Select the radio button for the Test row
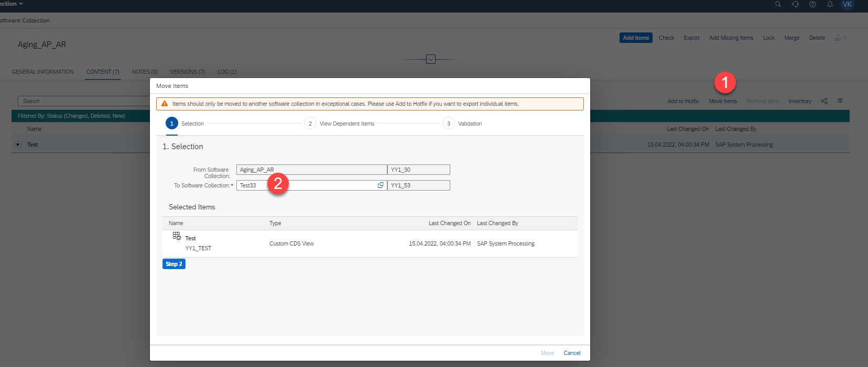The image size is (868, 367). click(18, 144)
